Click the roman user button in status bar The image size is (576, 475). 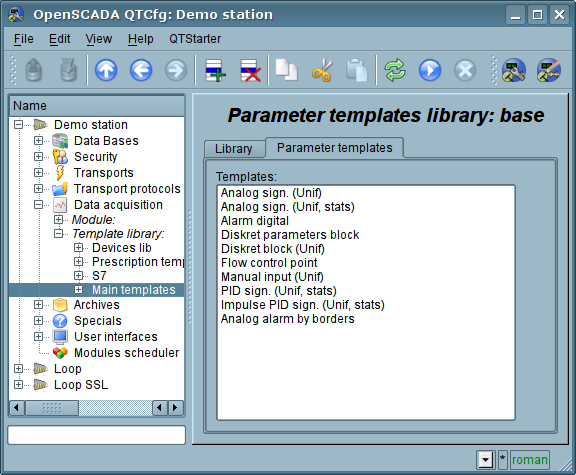(529, 460)
